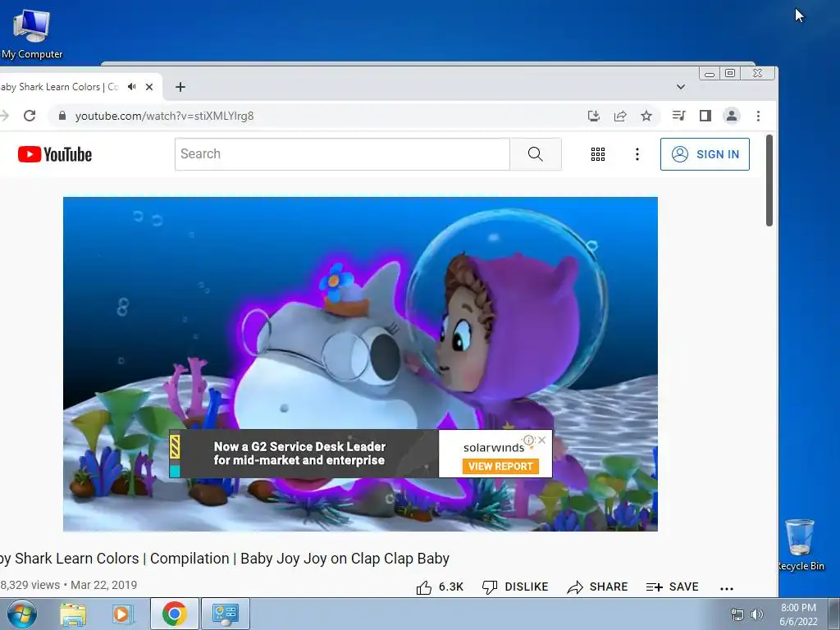
Task: Click the video title text
Action: [x=225, y=558]
